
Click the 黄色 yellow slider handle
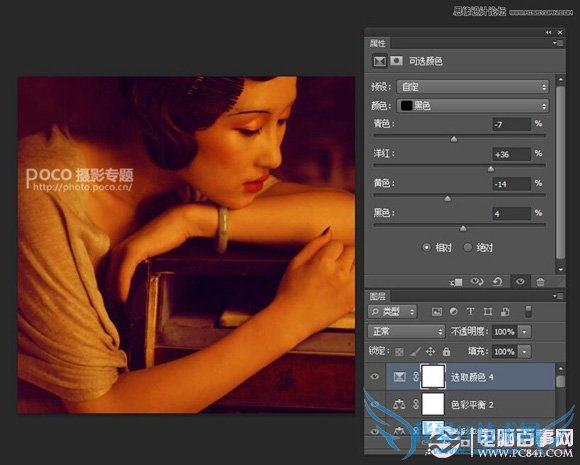click(x=447, y=199)
